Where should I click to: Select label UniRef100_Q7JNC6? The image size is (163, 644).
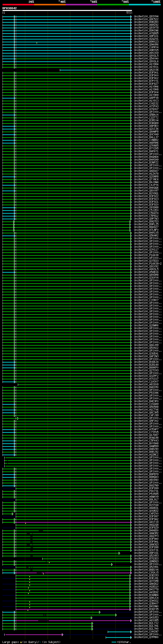point(146,180)
